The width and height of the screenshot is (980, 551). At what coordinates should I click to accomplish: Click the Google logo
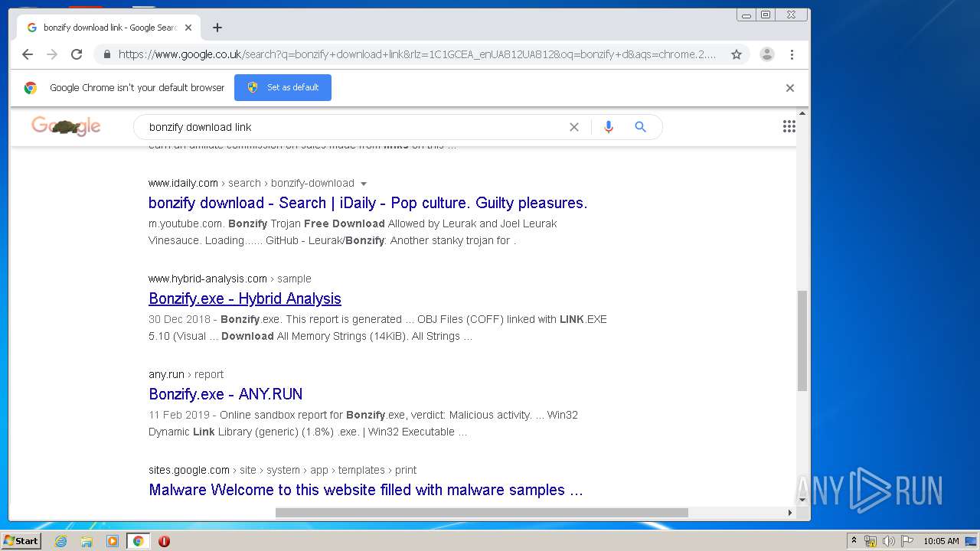66,126
